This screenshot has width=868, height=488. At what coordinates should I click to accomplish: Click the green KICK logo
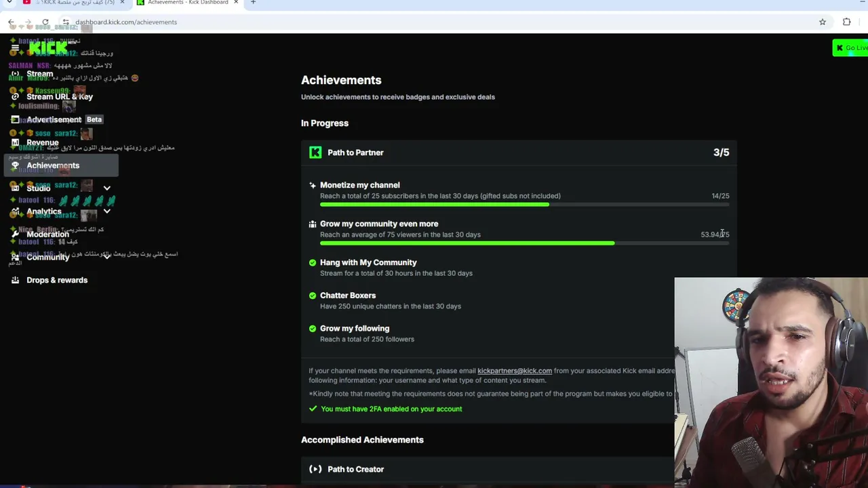click(x=48, y=47)
